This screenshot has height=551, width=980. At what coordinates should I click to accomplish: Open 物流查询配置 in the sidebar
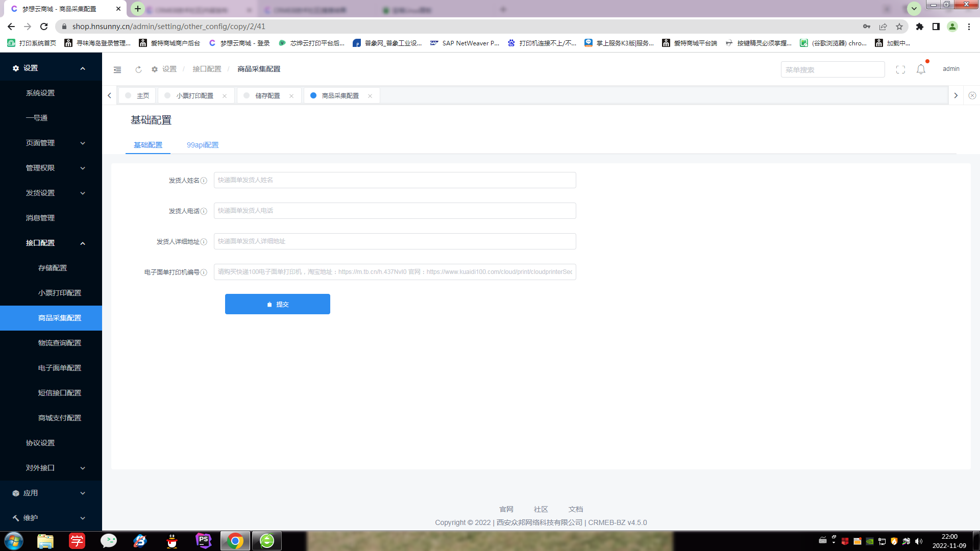(60, 343)
